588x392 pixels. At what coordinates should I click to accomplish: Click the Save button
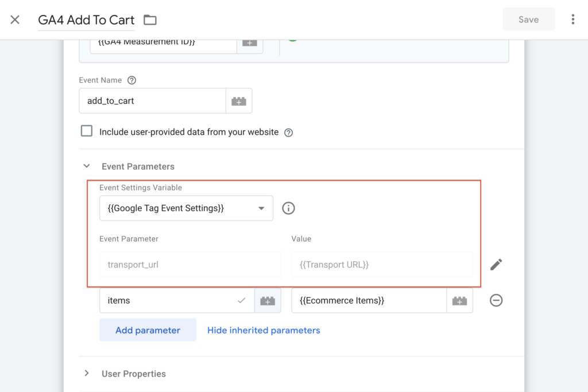tap(528, 20)
